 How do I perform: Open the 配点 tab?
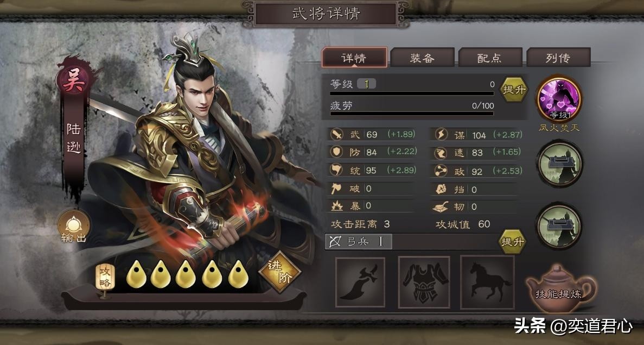[x=490, y=58]
